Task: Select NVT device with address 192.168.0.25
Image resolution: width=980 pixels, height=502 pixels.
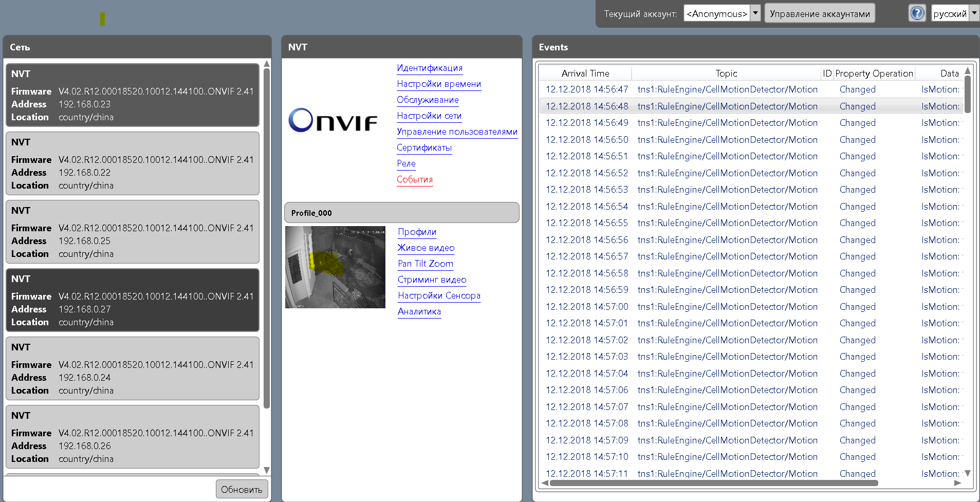Action: 132,232
